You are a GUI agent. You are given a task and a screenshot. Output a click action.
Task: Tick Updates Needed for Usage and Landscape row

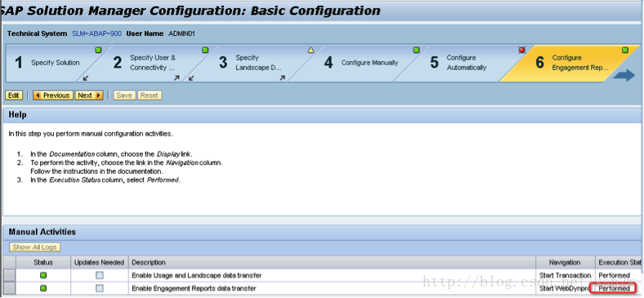pyautogui.click(x=100, y=275)
